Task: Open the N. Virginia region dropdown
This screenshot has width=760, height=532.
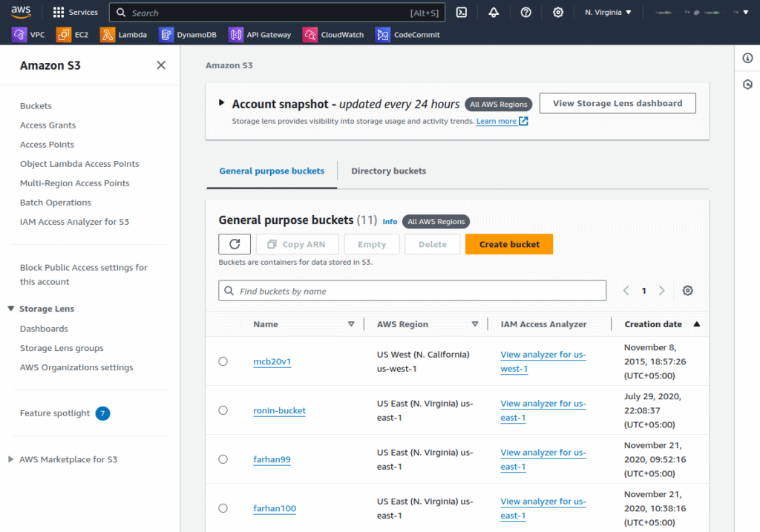Action: pyautogui.click(x=608, y=13)
